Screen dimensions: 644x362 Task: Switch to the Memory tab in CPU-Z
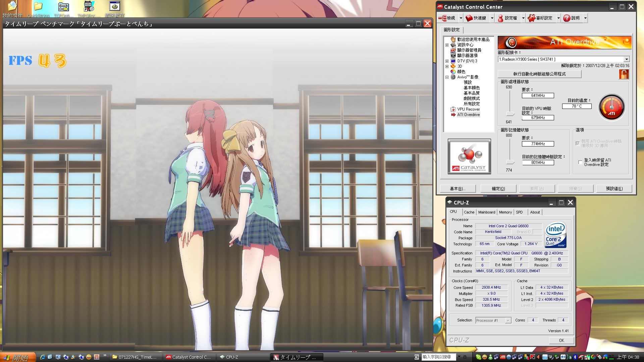coord(505,212)
